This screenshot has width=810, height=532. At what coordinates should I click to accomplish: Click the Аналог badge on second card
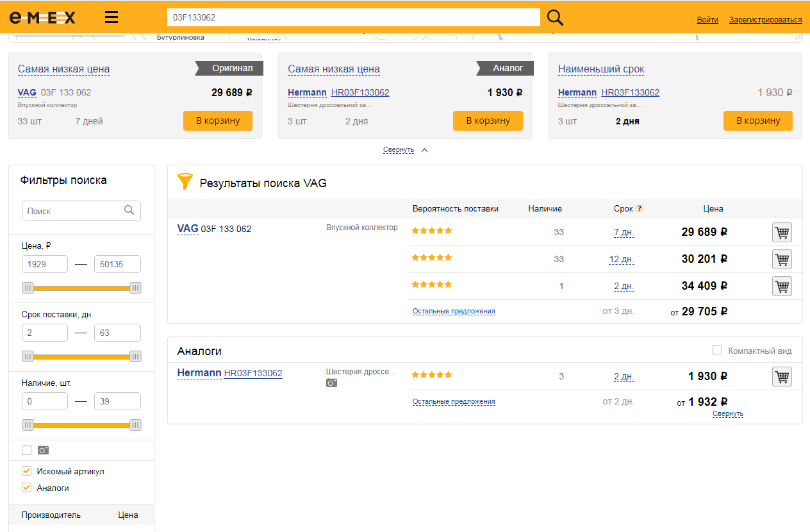(504, 68)
